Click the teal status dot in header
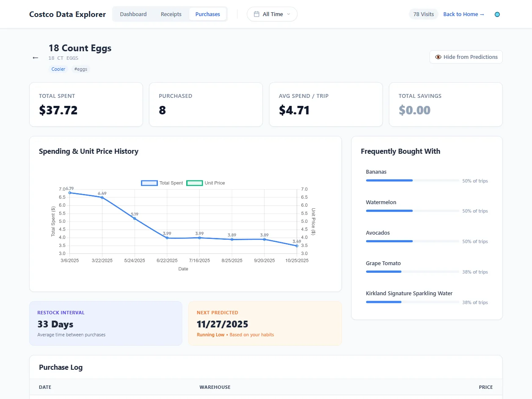The width and height of the screenshot is (532, 399). point(497,14)
